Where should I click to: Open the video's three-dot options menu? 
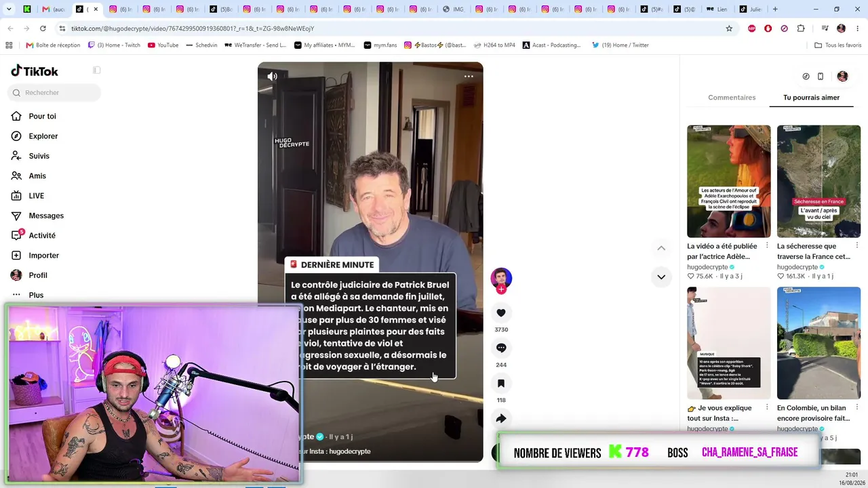[469, 77]
